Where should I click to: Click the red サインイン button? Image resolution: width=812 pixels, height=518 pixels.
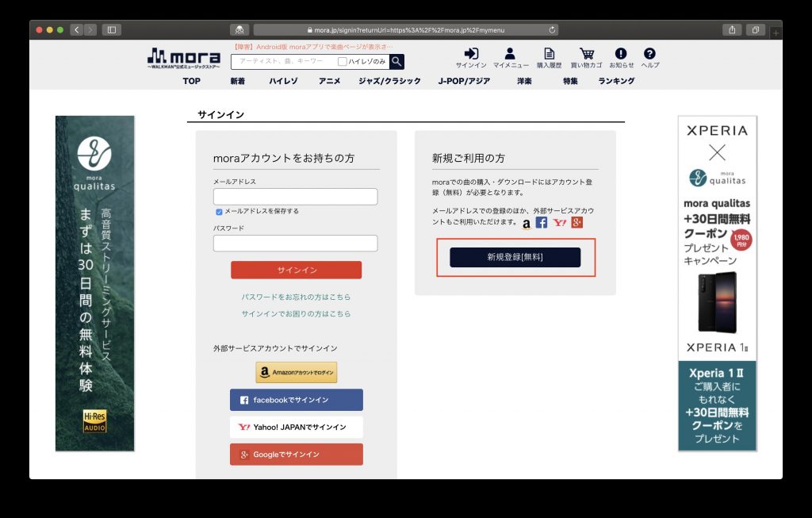point(297,270)
